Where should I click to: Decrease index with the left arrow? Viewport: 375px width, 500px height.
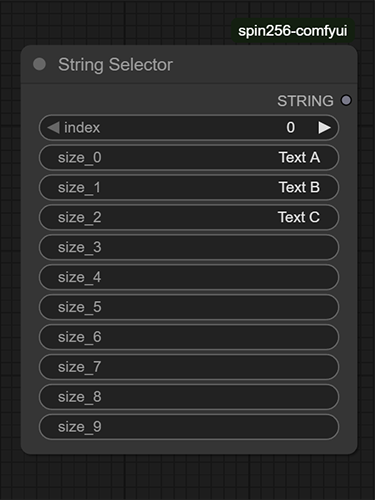tap(53, 128)
